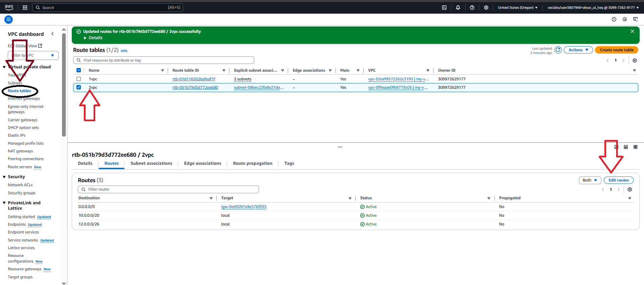Collapse the VPC dashboard sidebar arrow

tap(52, 34)
